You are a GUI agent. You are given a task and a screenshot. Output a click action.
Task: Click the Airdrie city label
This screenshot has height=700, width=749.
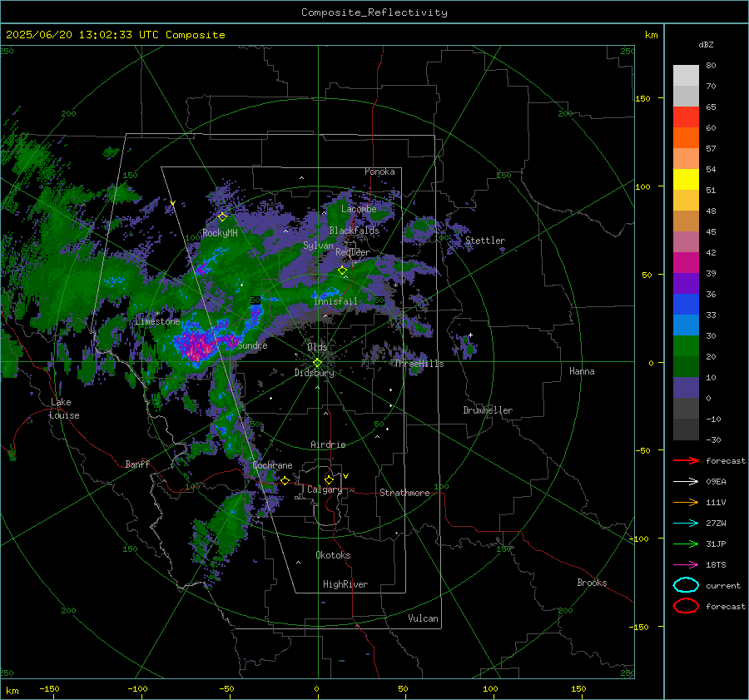pyautogui.click(x=328, y=444)
